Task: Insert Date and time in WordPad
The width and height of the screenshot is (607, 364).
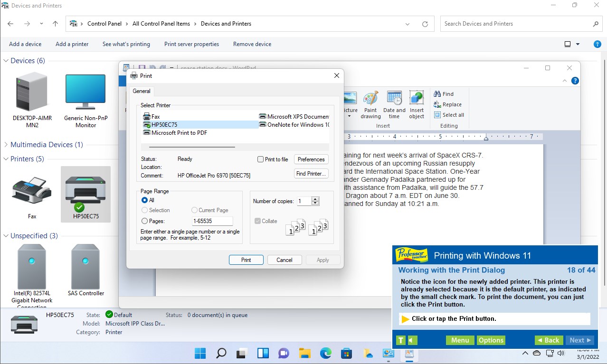Action: pos(394,105)
